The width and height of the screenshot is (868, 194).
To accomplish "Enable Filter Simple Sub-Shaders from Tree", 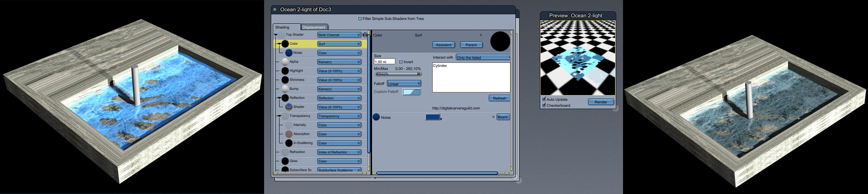I will coord(360,18).
